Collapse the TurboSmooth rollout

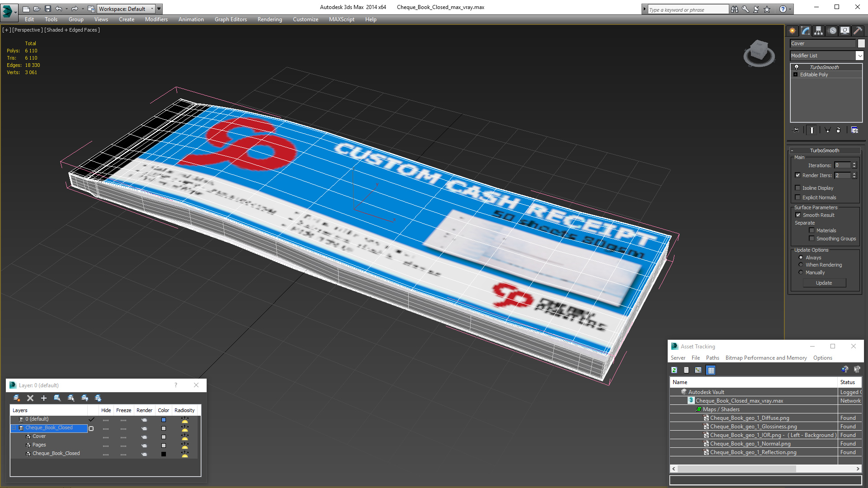(824, 150)
